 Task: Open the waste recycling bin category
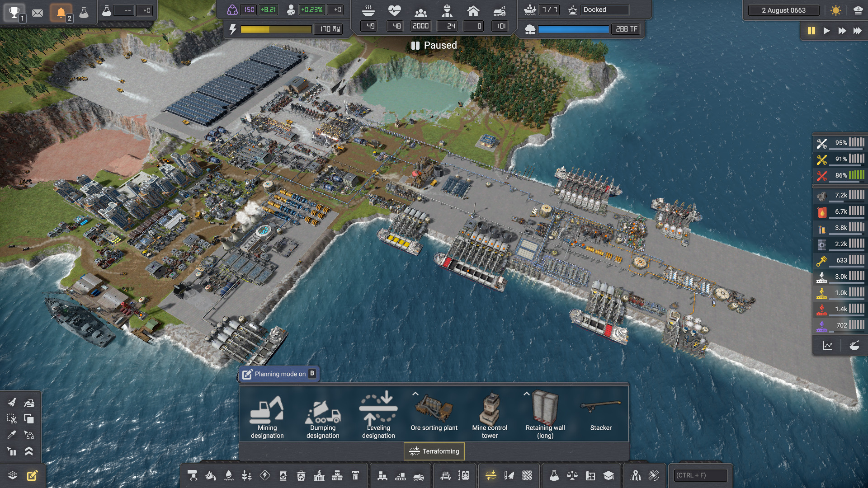(301, 475)
